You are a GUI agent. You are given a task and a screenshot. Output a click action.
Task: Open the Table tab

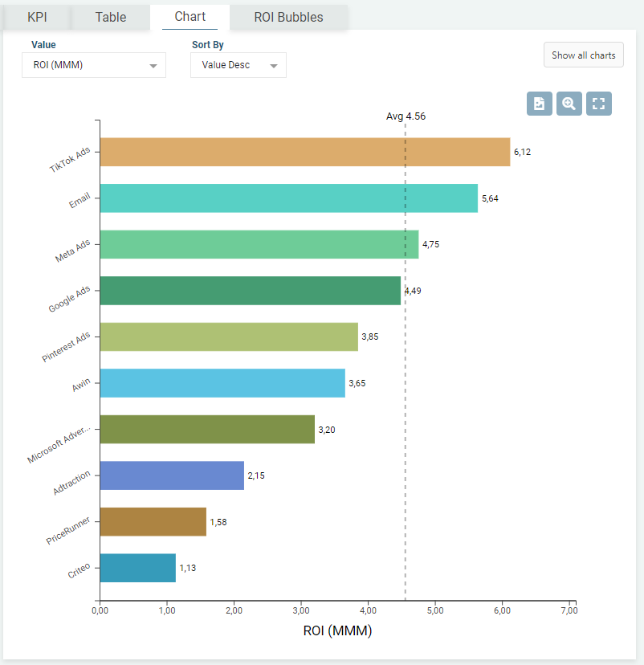111,17
